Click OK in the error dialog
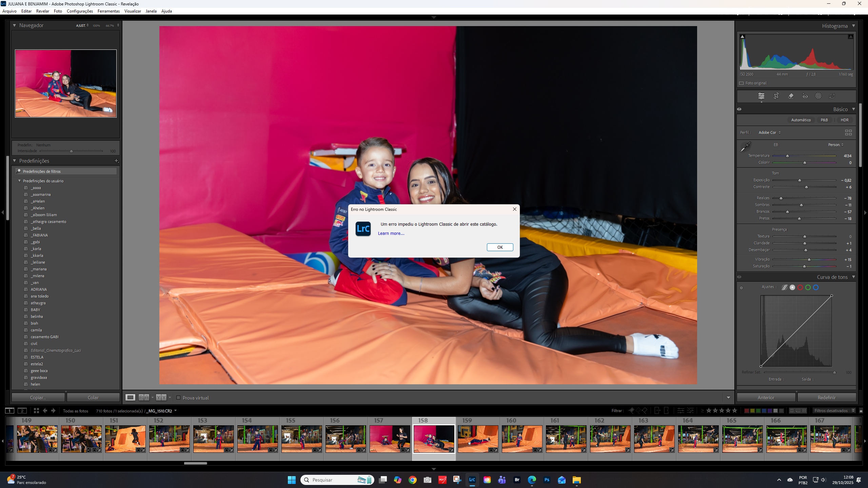 point(500,247)
